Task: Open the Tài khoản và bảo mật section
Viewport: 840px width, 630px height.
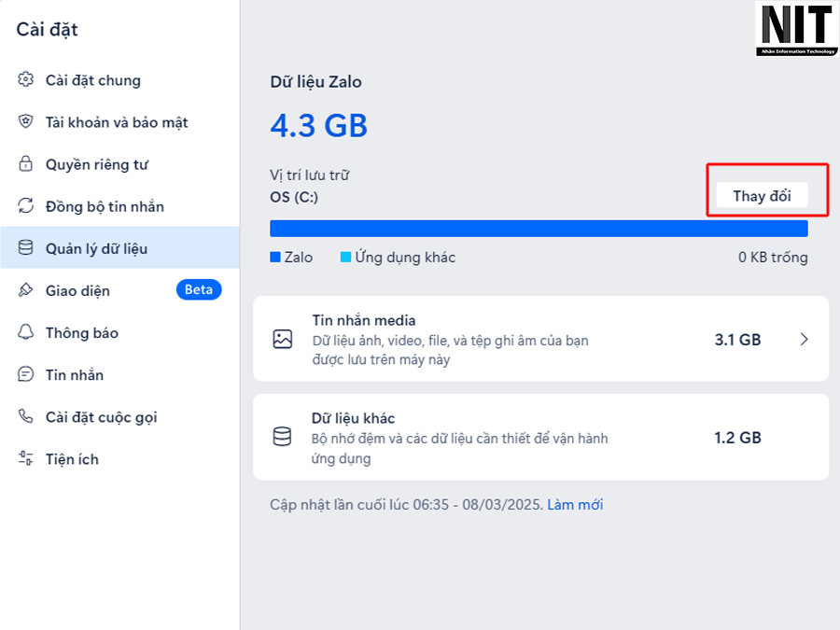Action: point(120,122)
